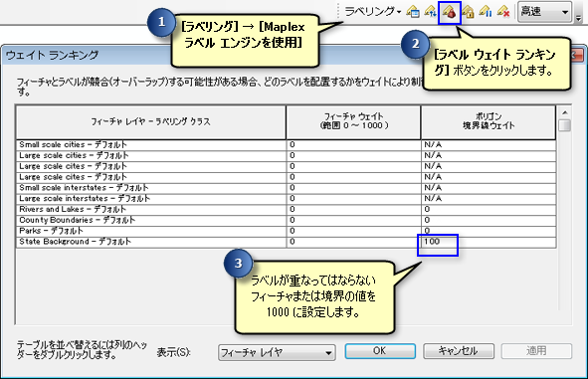Open the ラベリング dropdown menu
This screenshot has height=379, width=588.
[x=373, y=11]
